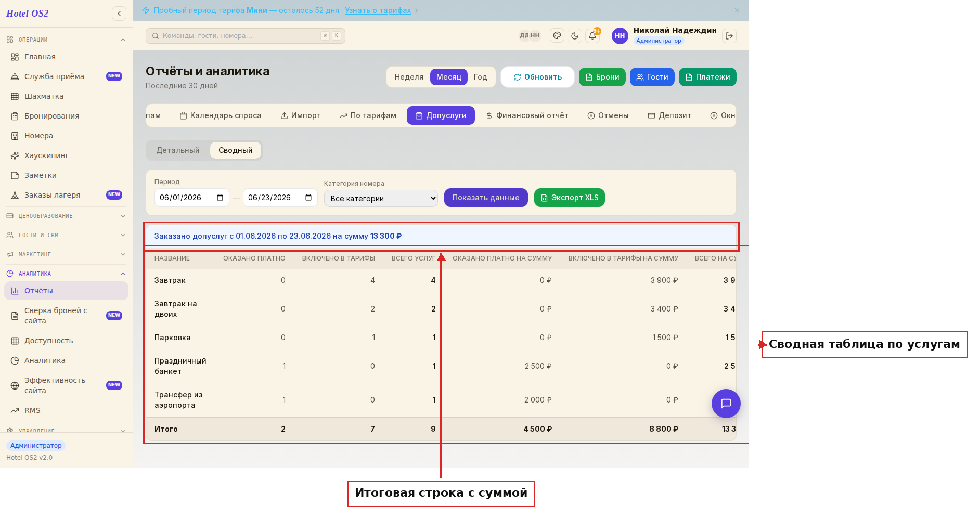Open Доступность in the sidebar
The width and height of the screenshot is (980, 519).
pos(67,341)
